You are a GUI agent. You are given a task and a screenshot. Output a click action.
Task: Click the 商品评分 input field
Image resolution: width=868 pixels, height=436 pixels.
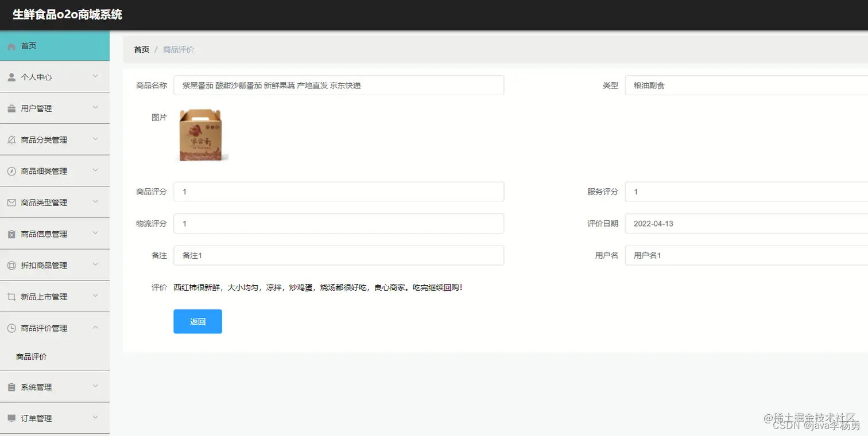coord(339,192)
